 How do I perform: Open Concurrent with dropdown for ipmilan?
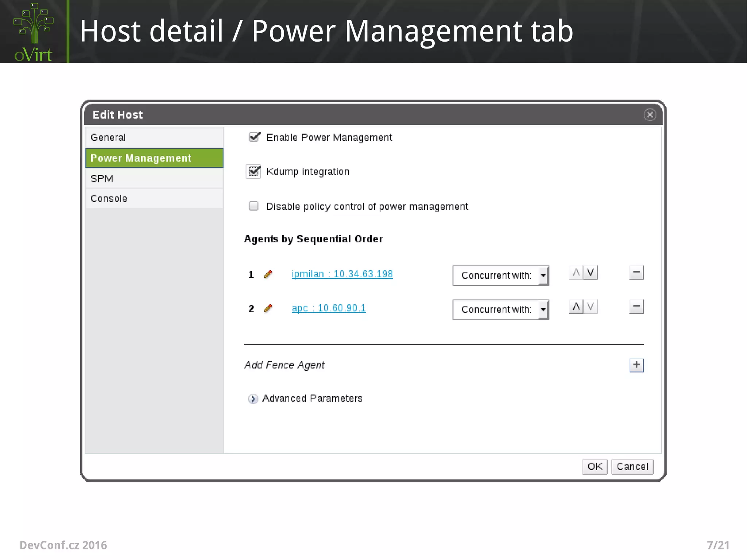coord(501,275)
